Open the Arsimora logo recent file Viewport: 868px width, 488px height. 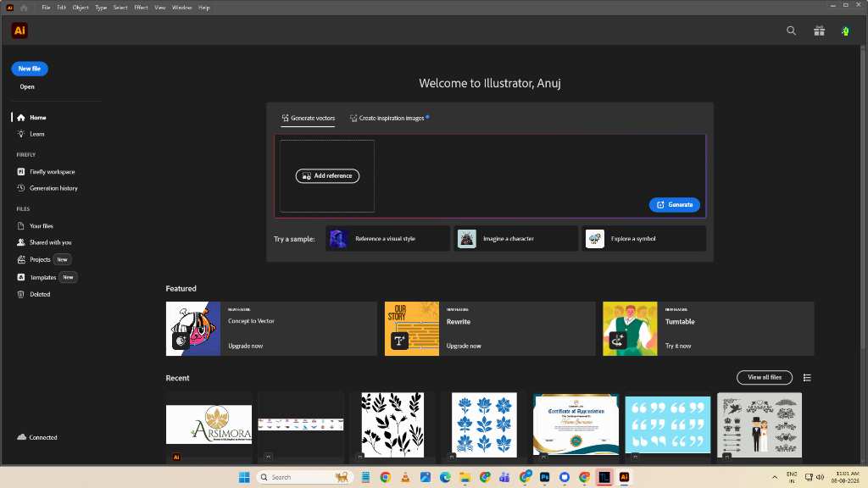(x=209, y=424)
